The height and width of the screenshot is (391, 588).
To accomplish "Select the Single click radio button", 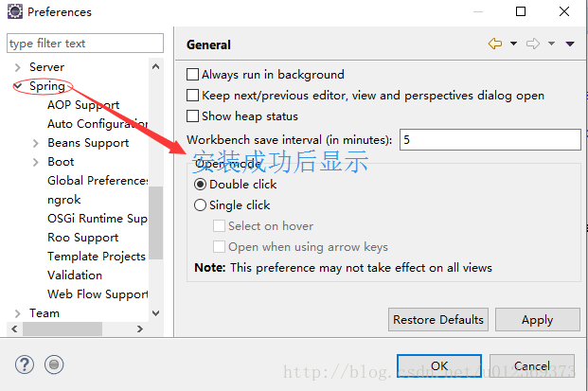I will (x=200, y=205).
